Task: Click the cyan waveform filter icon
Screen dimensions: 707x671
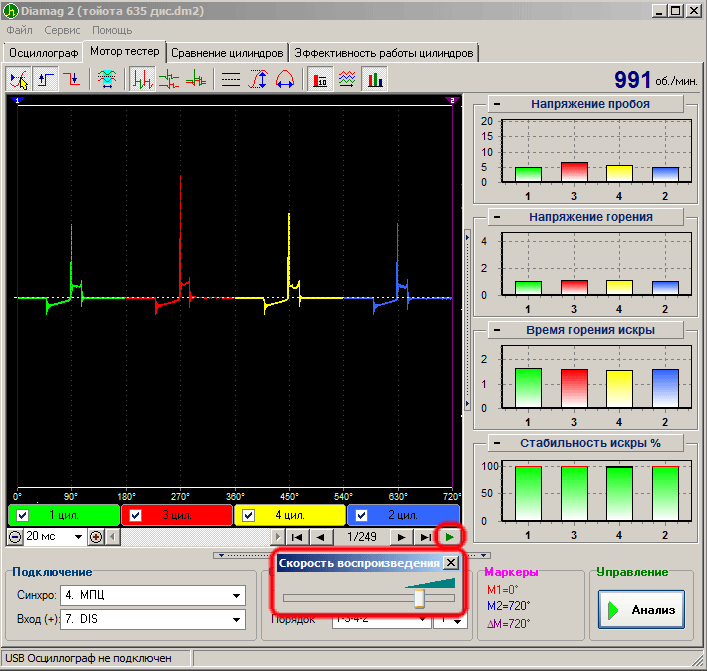Action: click(107, 79)
